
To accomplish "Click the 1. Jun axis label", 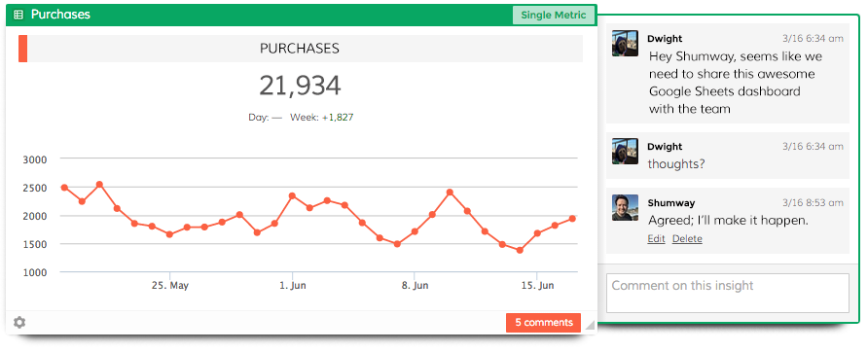I will point(292,286).
